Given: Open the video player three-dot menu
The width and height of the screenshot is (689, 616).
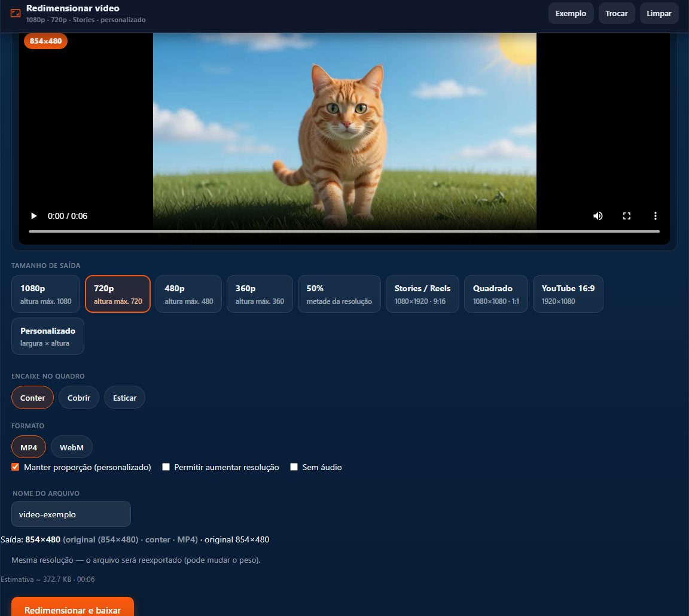Looking at the screenshot, I should click(655, 216).
